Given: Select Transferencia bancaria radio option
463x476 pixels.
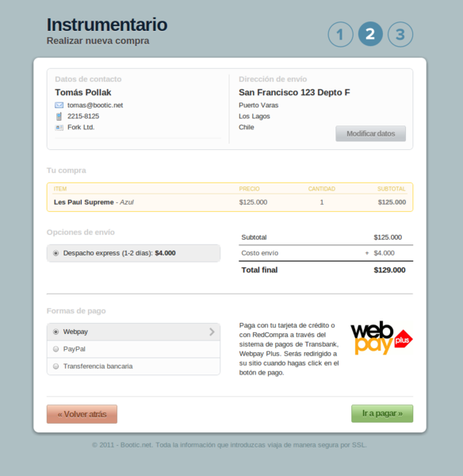Looking at the screenshot, I should pyautogui.click(x=55, y=367).
